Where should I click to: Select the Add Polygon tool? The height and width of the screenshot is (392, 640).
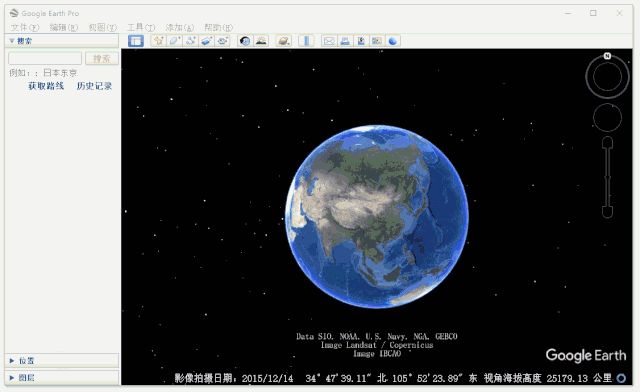[x=175, y=41]
